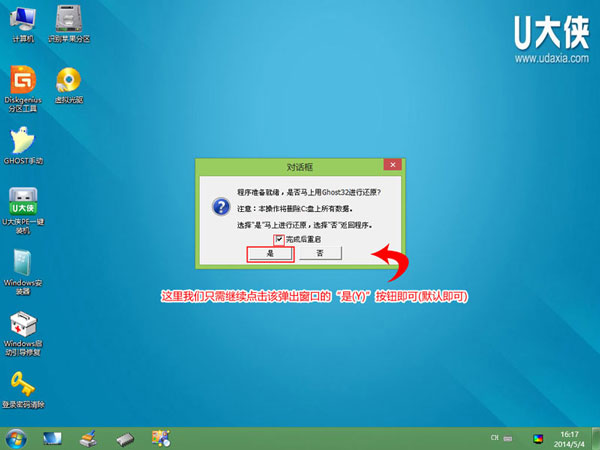The width and height of the screenshot is (600, 450).
Task: Click the colorful tiles taskbar icon
Action: coord(161,438)
